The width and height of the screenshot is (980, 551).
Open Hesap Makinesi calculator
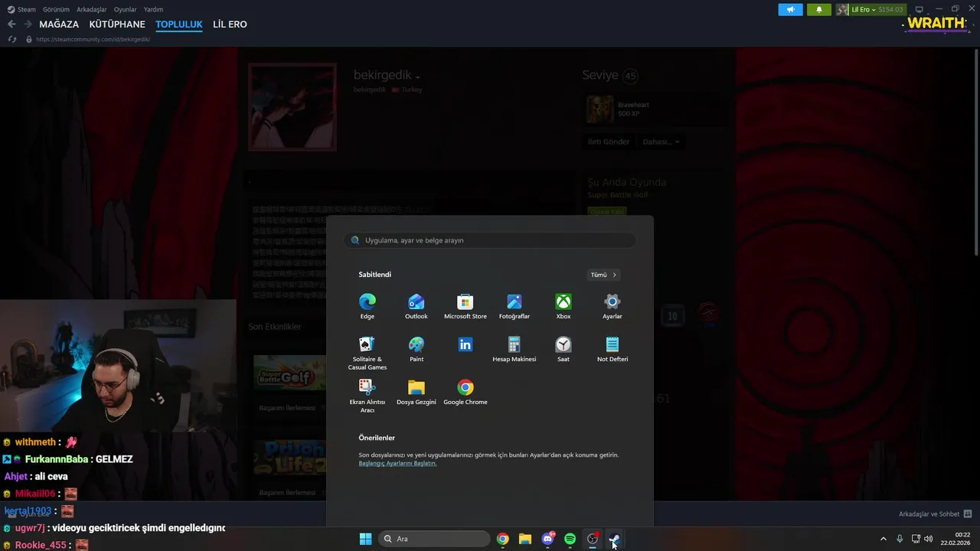(x=514, y=349)
